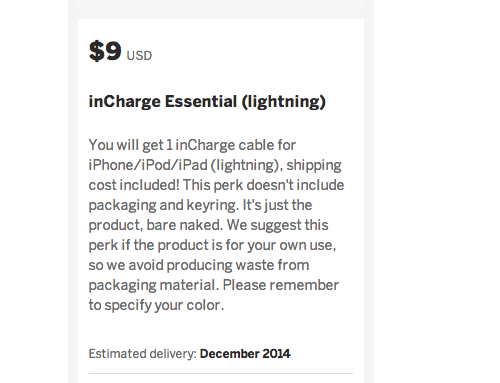500x383 pixels.
Task: Click the 'packaging material. Please remember' line
Action: pyautogui.click(x=214, y=285)
